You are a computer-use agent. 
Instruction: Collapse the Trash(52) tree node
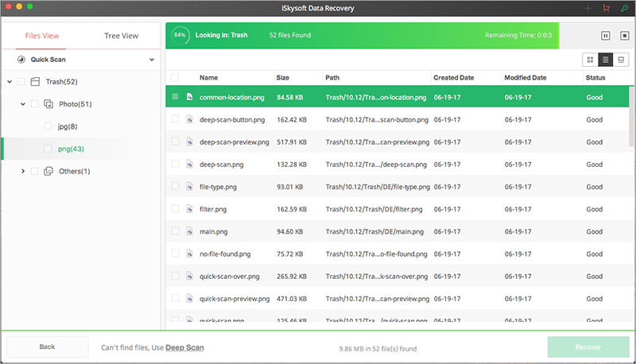pos(10,82)
